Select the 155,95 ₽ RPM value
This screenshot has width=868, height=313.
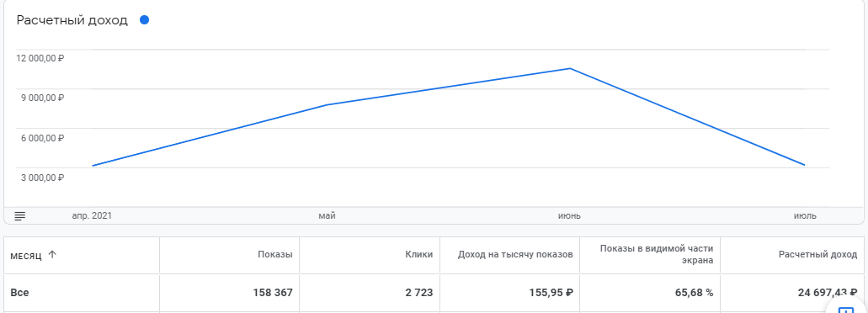click(551, 293)
